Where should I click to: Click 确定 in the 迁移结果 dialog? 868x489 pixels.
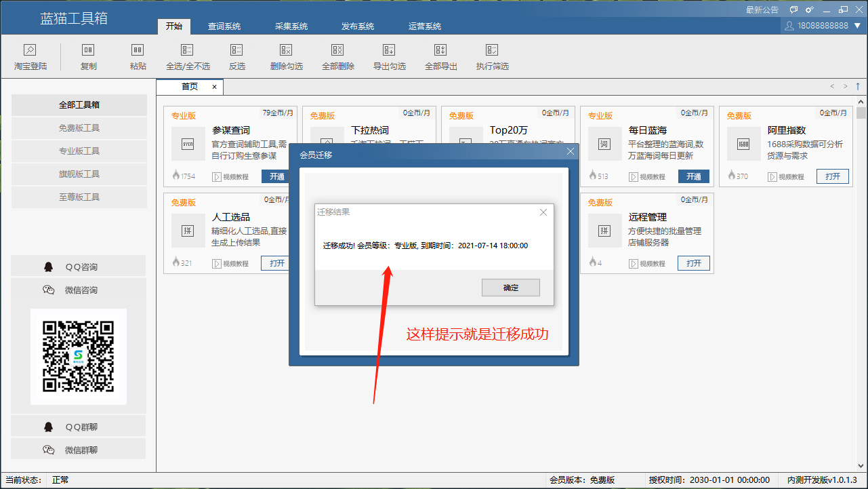point(511,288)
